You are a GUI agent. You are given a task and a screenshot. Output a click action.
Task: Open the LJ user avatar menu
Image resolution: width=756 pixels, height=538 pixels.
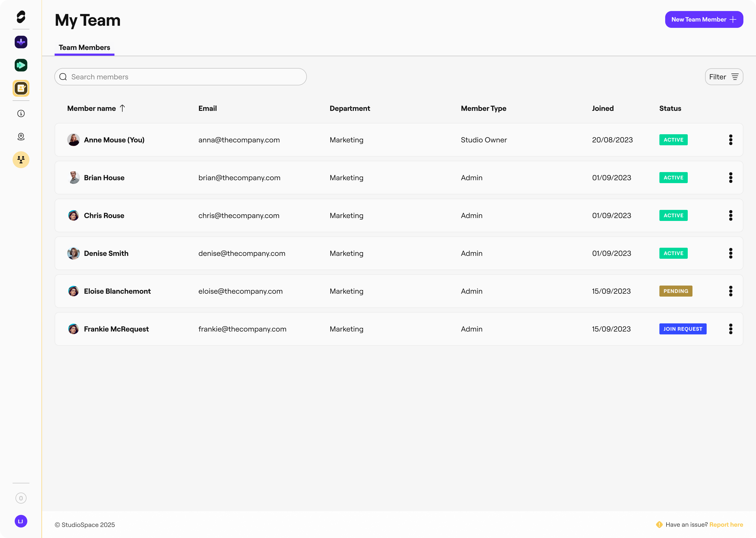[21, 521]
